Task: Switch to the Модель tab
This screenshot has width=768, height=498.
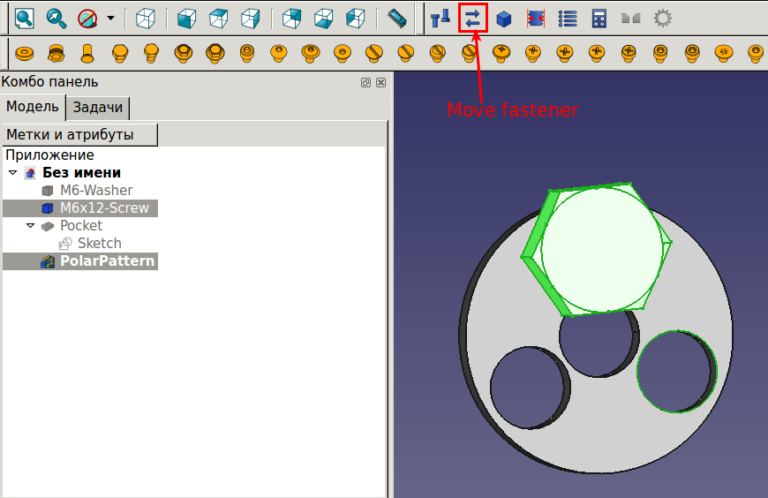Action: click(x=32, y=106)
